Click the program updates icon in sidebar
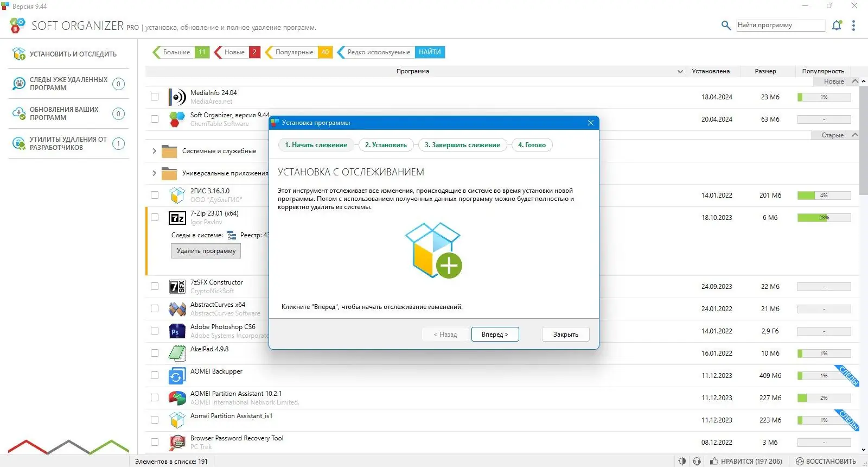The height and width of the screenshot is (467, 868). (x=19, y=113)
